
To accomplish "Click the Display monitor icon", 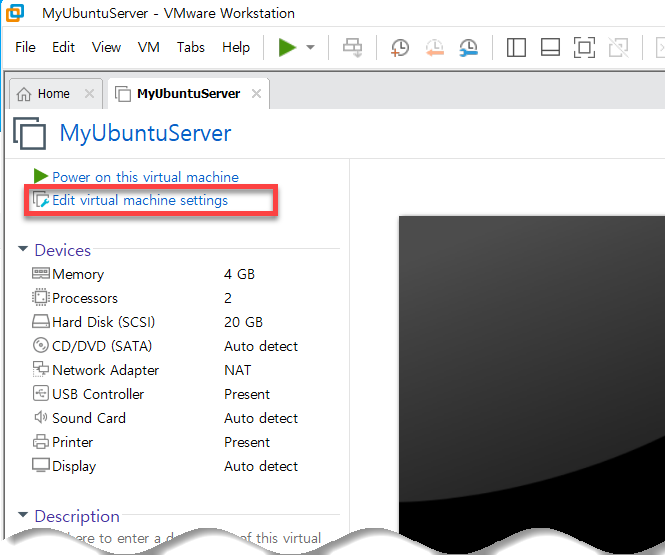I will coord(41,465).
